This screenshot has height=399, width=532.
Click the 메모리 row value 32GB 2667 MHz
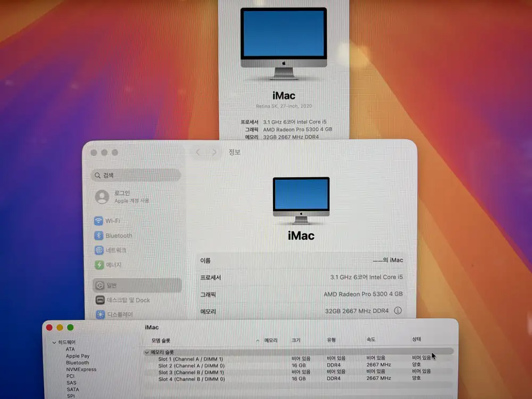click(356, 311)
